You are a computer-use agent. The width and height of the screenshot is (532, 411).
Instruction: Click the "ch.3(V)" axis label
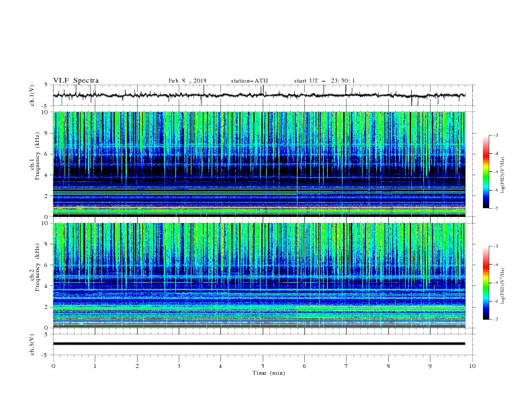[32, 345]
